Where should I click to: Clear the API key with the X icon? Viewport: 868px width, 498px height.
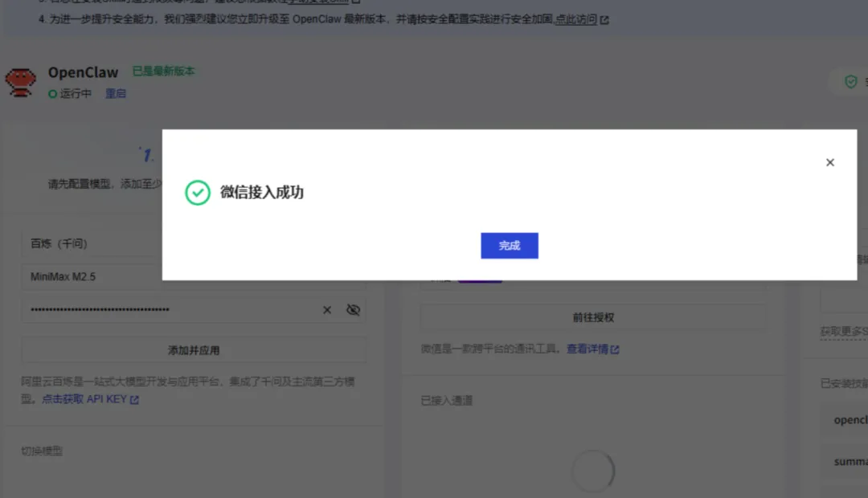point(327,310)
